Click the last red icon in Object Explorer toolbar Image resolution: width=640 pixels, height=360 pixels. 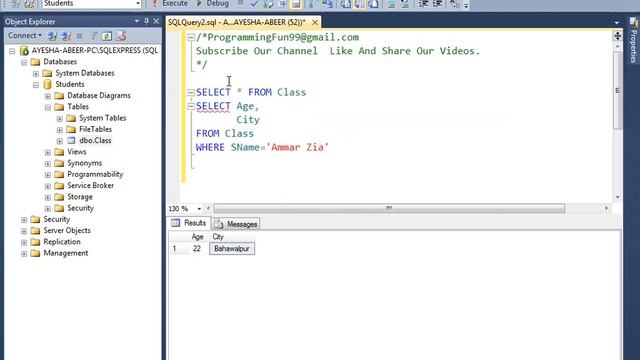(121, 36)
